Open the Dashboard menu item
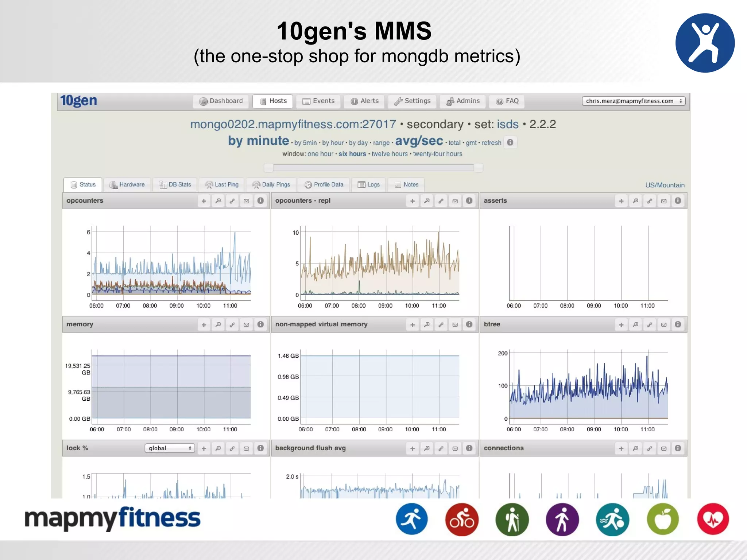The image size is (747, 560). [221, 101]
